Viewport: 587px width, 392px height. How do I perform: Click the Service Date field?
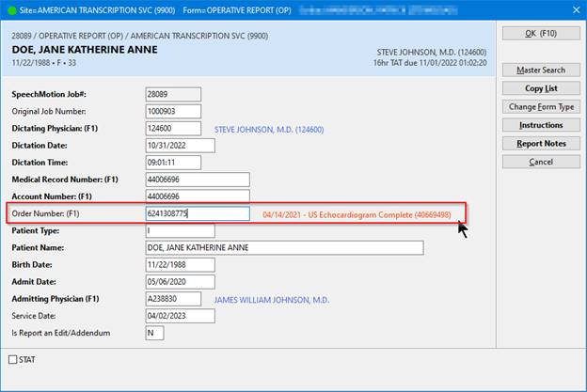click(181, 316)
